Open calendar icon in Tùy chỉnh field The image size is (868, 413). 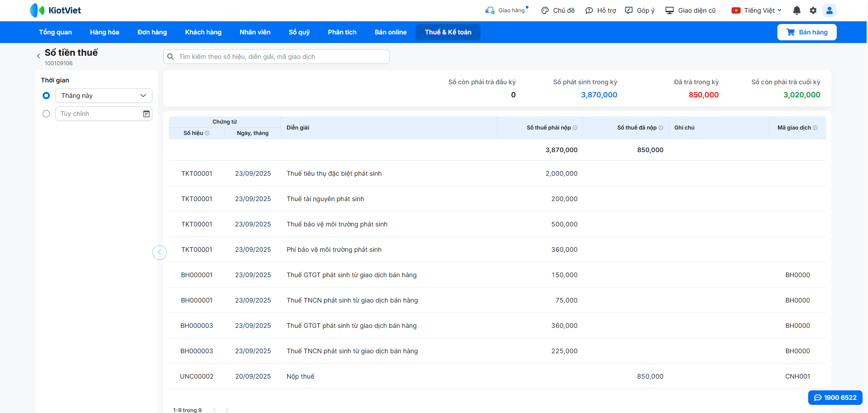(x=146, y=114)
